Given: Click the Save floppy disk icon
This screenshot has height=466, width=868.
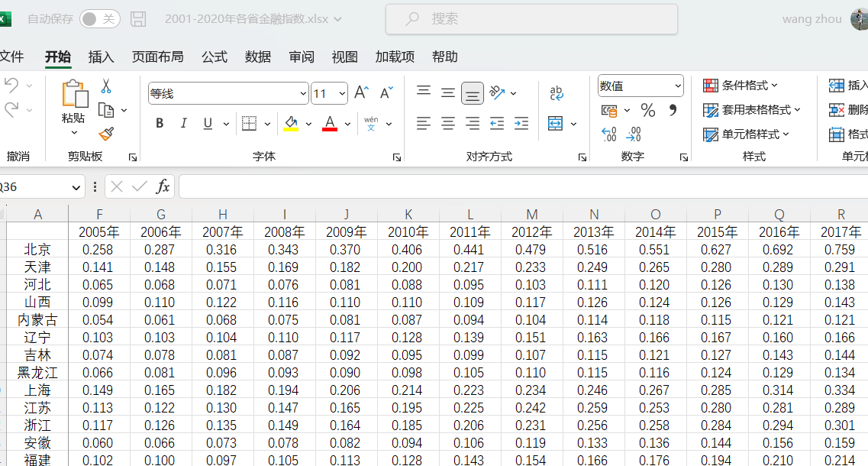Looking at the screenshot, I should coord(138,19).
